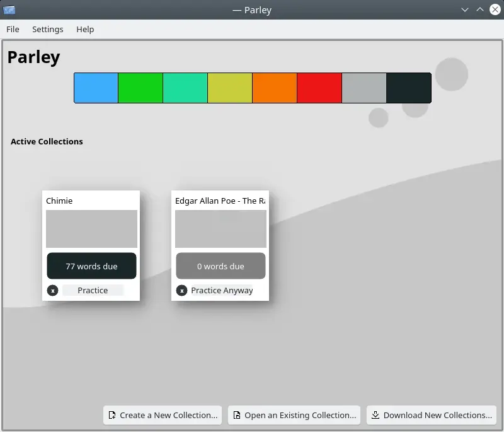This screenshot has width=504, height=432.
Task: Click the large Parley heading
Action: coord(34,57)
